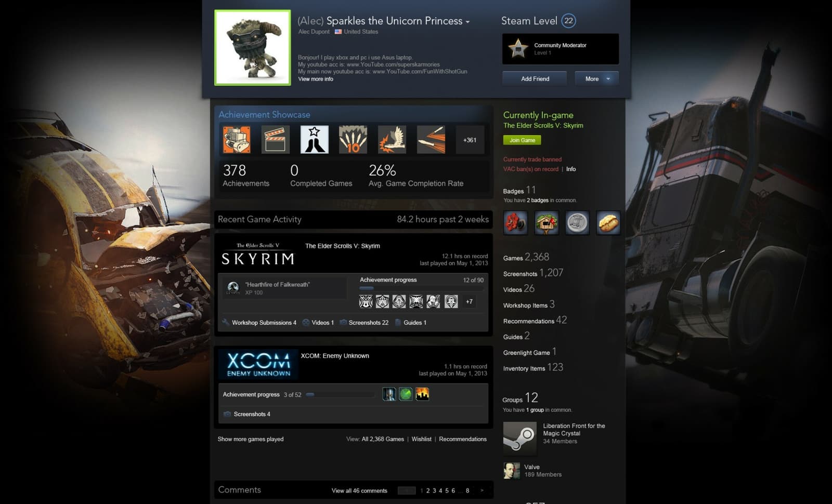832x504 pixels.
Task: Click the Join Game button
Action: point(522,140)
